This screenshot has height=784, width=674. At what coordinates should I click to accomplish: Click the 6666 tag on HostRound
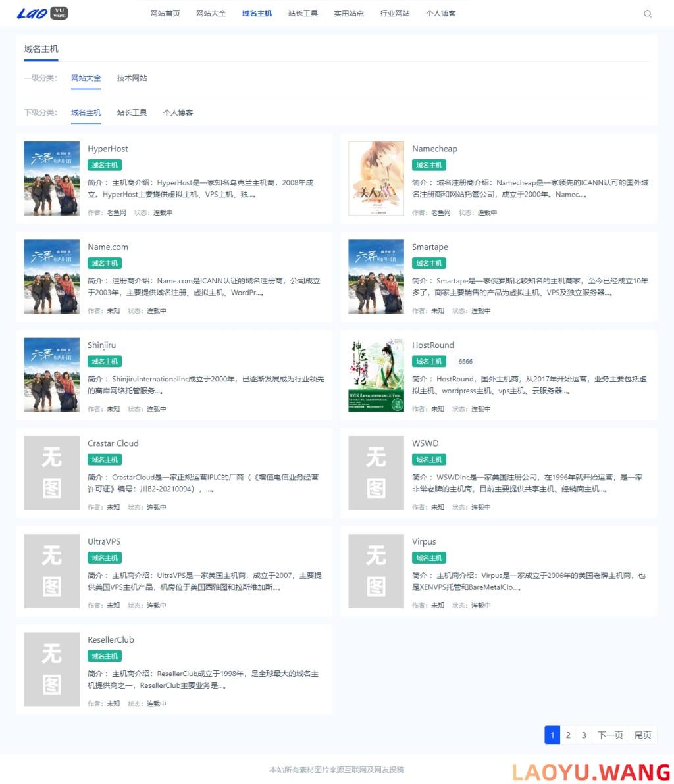[x=465, y=362]
